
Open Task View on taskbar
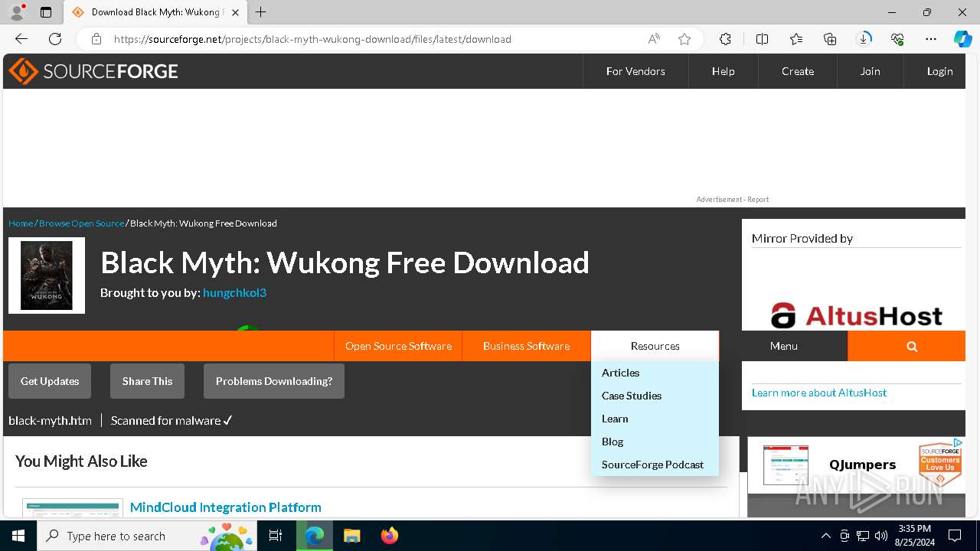point(276,536)
